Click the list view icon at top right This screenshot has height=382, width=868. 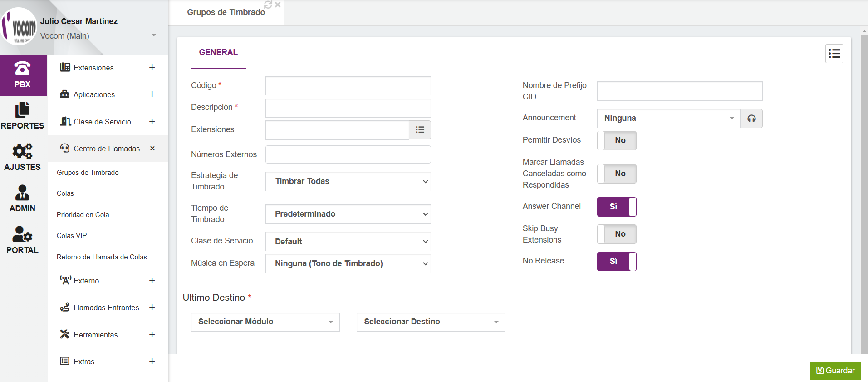(834, 54)
